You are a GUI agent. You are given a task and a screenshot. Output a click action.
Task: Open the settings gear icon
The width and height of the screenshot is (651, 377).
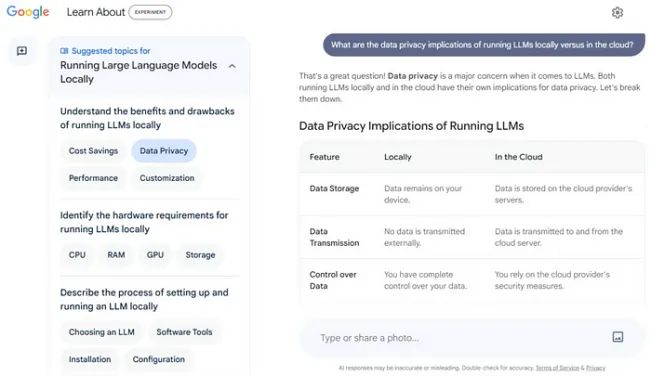(617, 12)
